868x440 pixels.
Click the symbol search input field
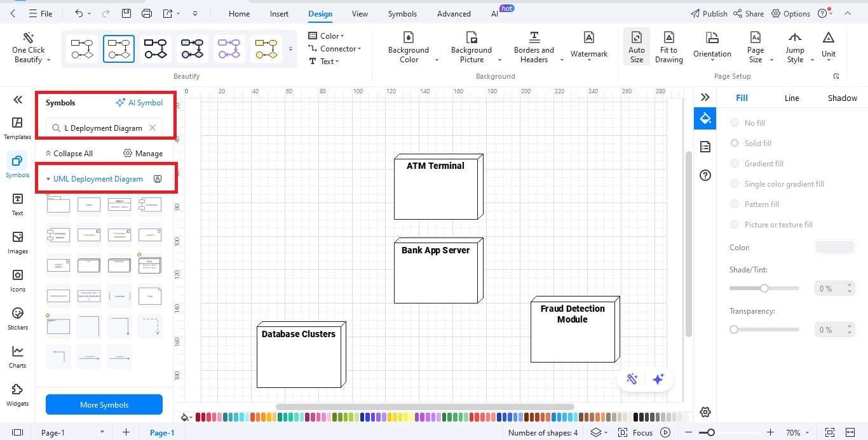[104, 128]
